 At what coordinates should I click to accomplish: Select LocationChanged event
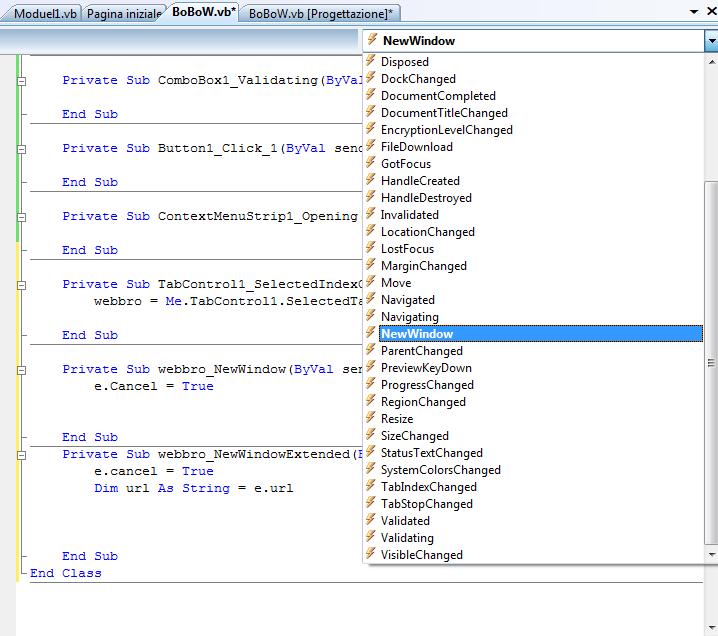click(427, 232)
